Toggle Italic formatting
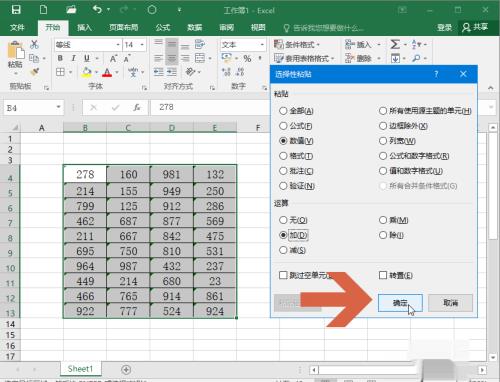Viewport: 500px width, 382px height. (73, 58)
